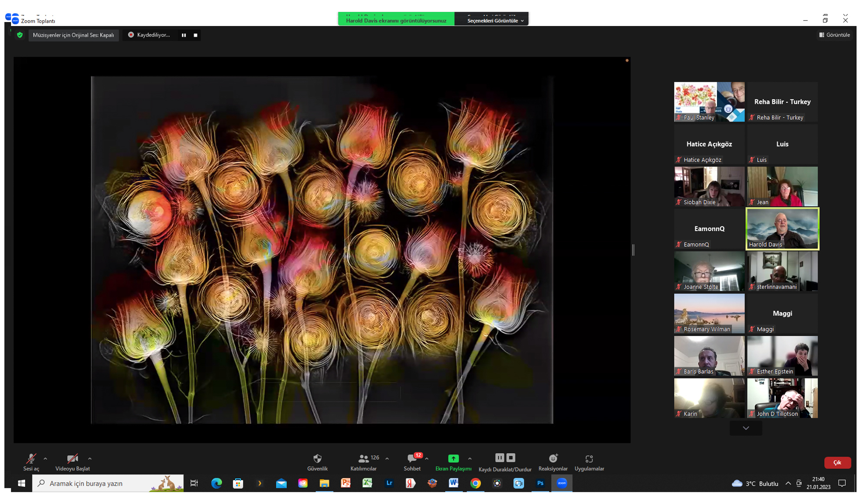Open File Explorer from taskbar
868x500 pixels.
pyautogui.click(x=324, y=483)
